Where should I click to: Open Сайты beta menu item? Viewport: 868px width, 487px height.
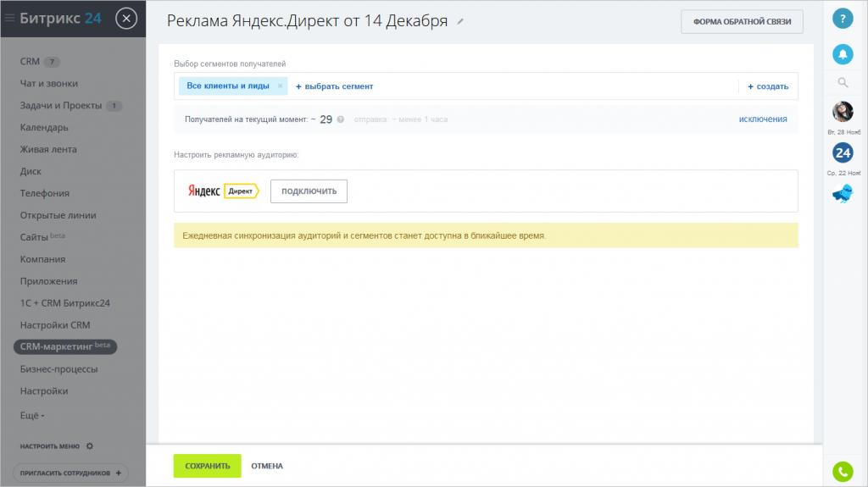coord(42,237)
